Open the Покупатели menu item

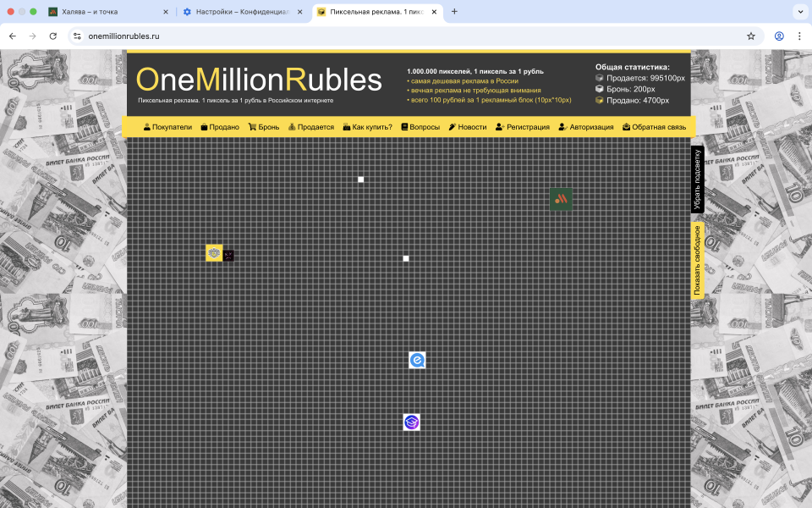(167, 127)
